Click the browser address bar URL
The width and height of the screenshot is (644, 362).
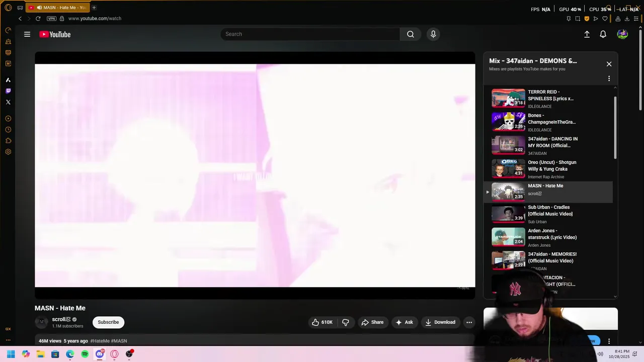click(95, 19)
